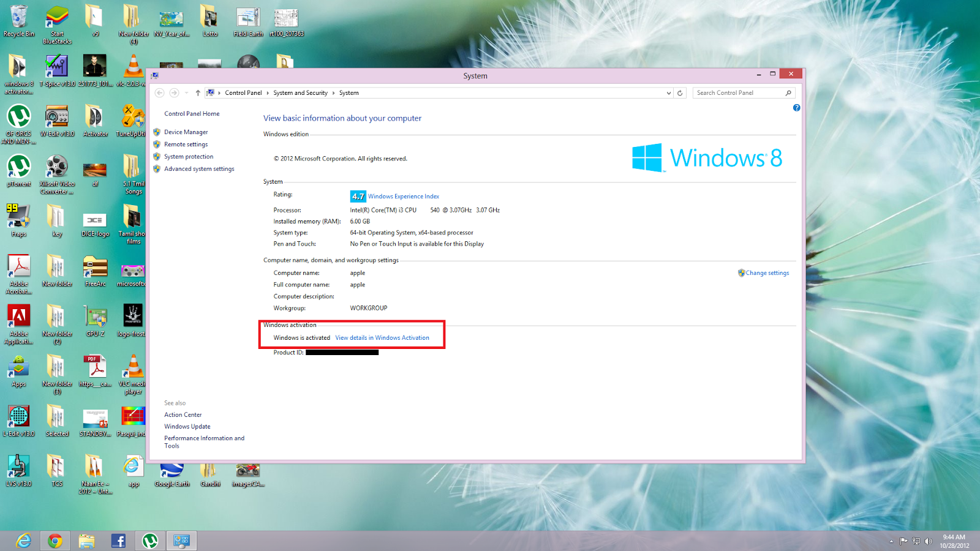Click Change settings for computer name

tap(767, 273)
